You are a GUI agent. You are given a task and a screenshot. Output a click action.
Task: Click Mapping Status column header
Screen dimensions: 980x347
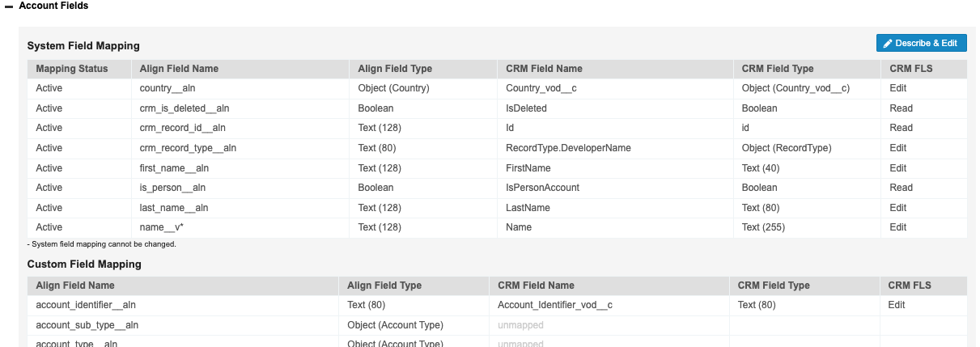(71, 69)
